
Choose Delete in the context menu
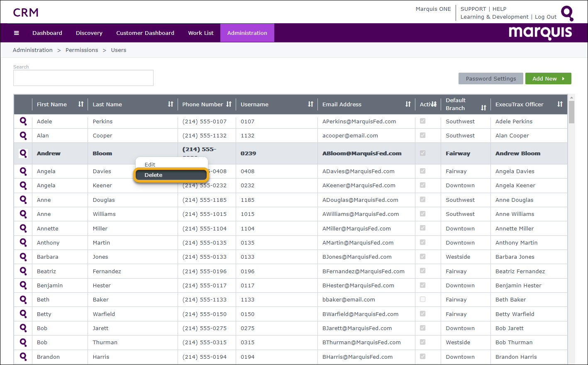pyautogui.click(x=171, y=175)
